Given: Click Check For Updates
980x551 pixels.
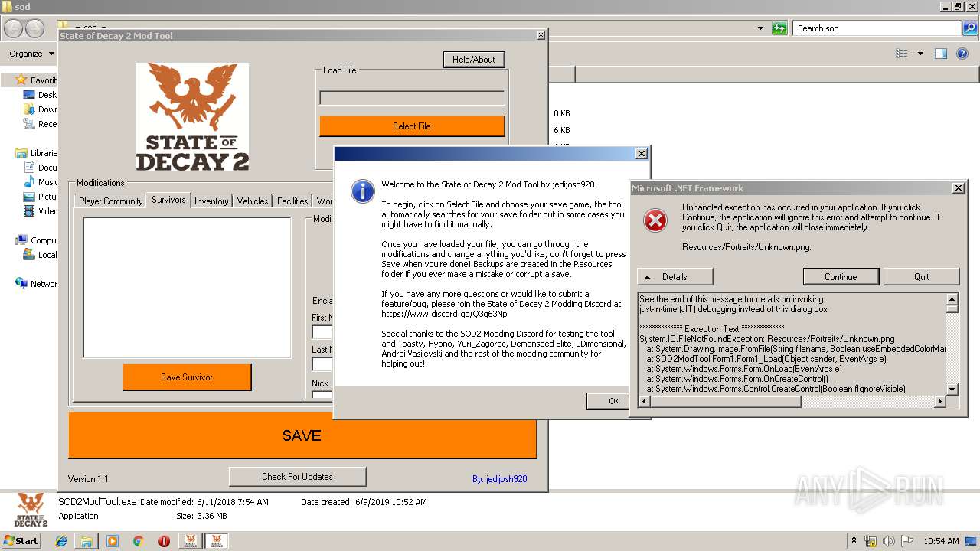Looking at the screenshot, I should [x=297, y=477].
